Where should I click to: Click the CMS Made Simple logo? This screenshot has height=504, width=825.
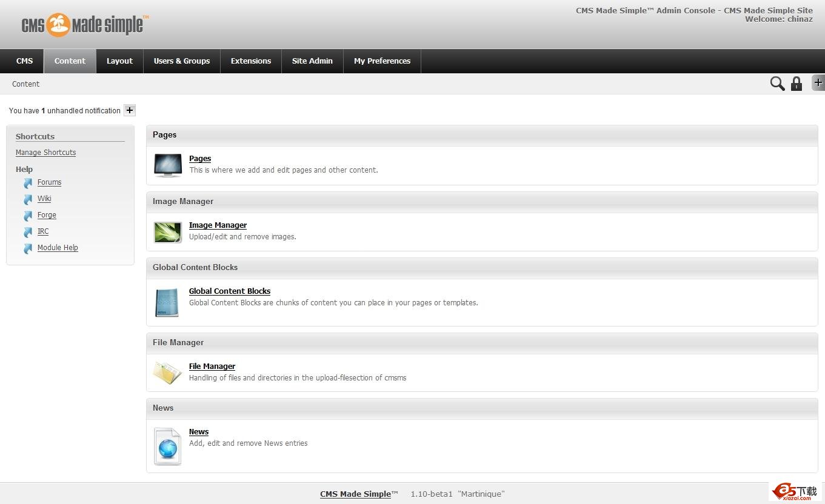[85, 25]
